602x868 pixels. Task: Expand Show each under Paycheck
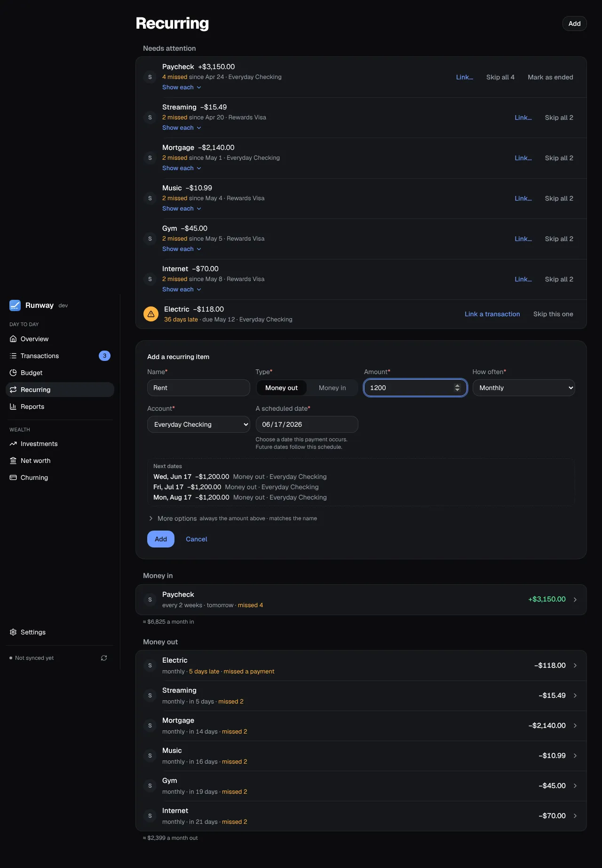pyautogui.click(x=182, y=87)
